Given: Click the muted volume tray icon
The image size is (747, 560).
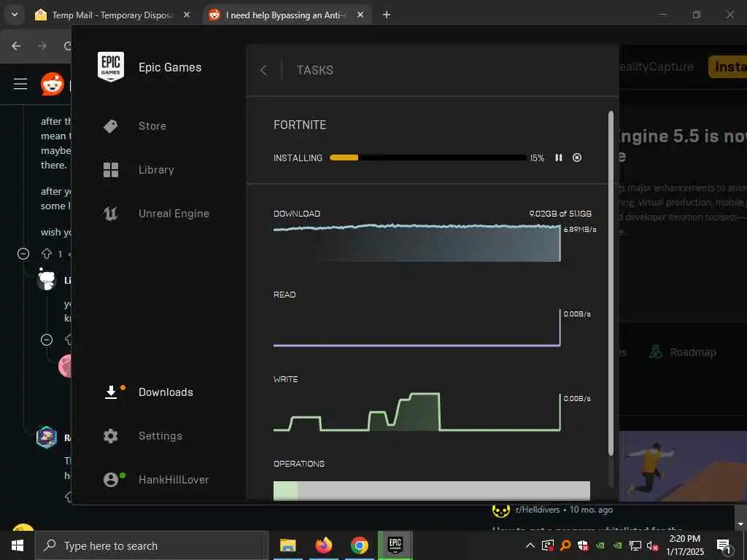Looking at the screenshot, I should click(653, 545).
